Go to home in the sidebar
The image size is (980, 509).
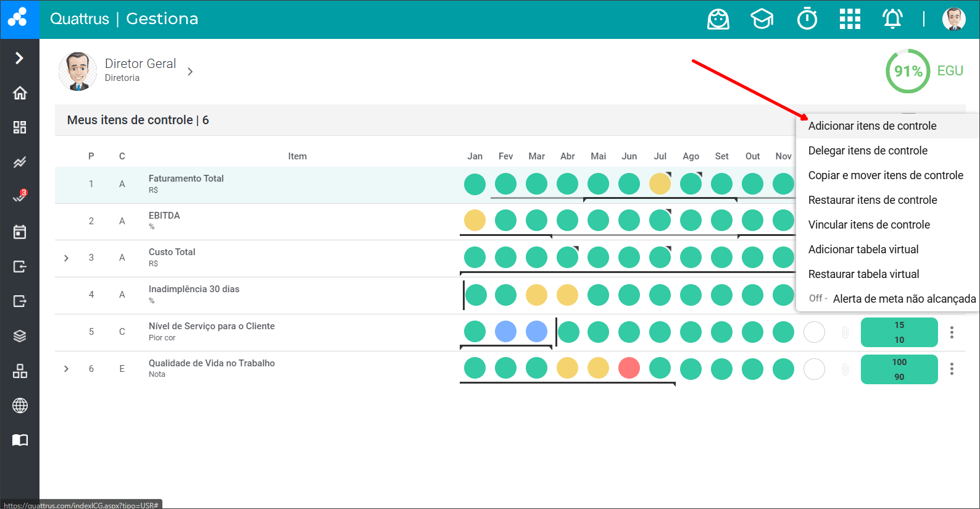[x=20, y=93]
